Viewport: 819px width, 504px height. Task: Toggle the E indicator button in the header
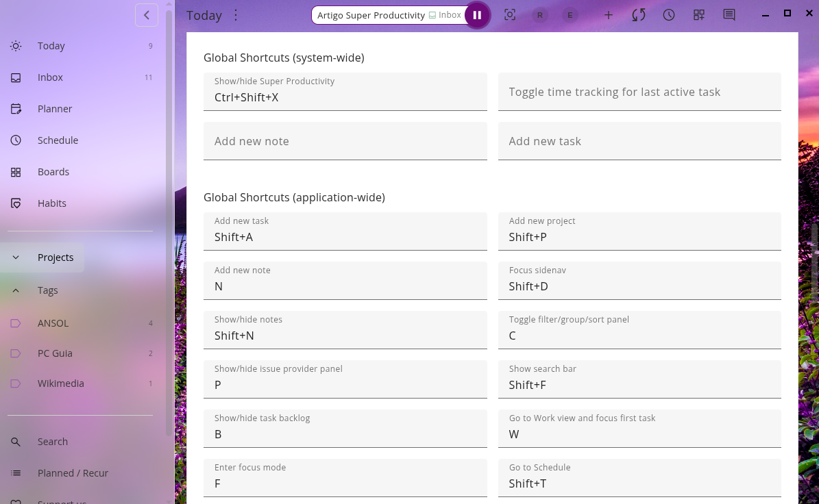(570, 15)
